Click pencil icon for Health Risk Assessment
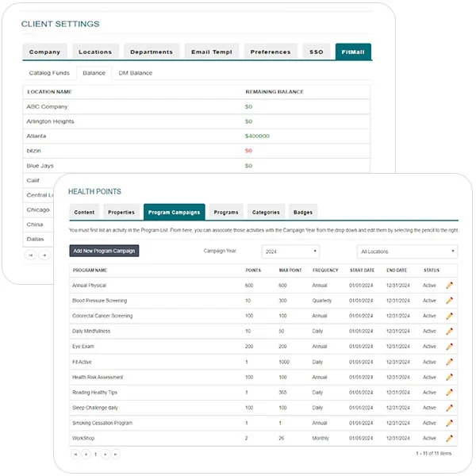Viewport: 476px width, 476px height. coord(449,377)
